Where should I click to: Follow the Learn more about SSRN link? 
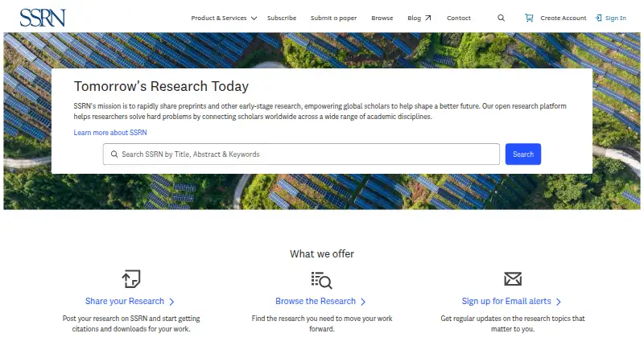[x=110, y=133]
